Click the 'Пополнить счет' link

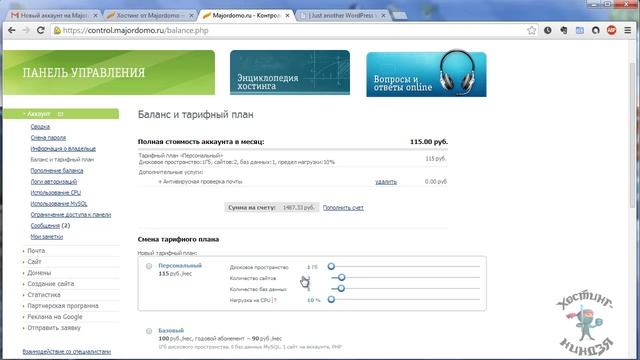coord(343,208)
